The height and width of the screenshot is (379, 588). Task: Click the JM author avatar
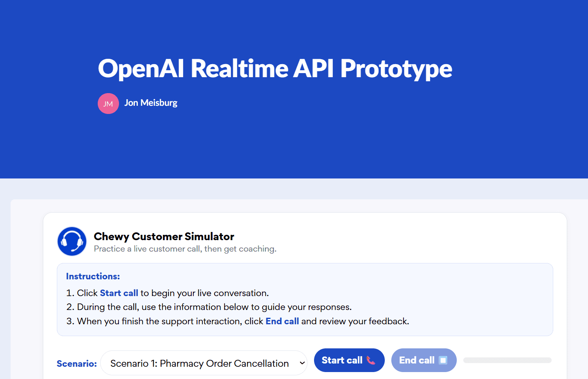click(x=108, y=103)
